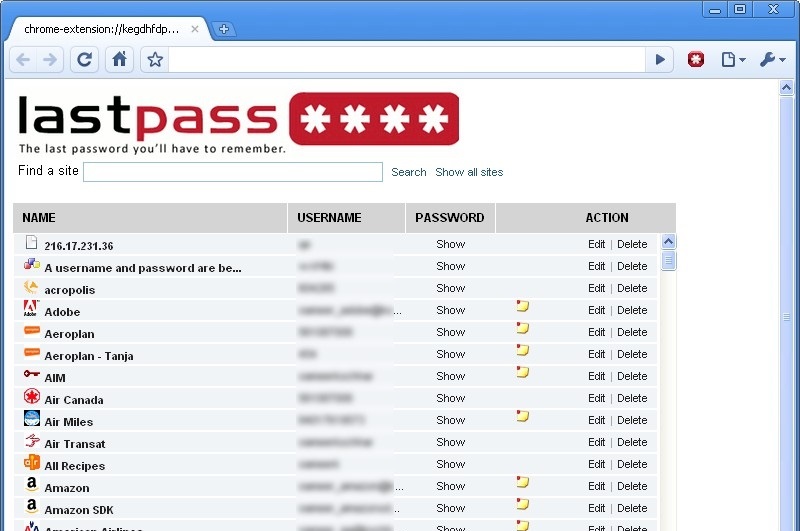Image resolution: width=800 pixels, height=531 pixels.
Task: Open the Air Miles note icon
Action: pyautogui.click(x=522, y=416)
